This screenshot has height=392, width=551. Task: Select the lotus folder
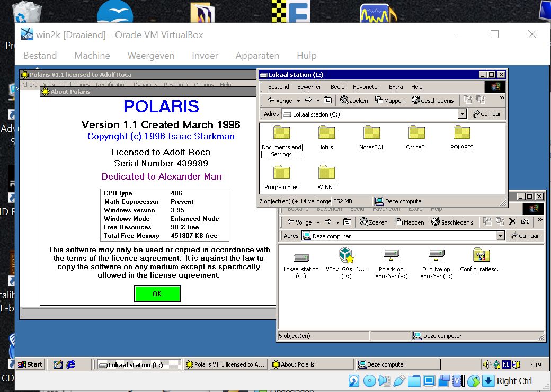coord(326,138)
